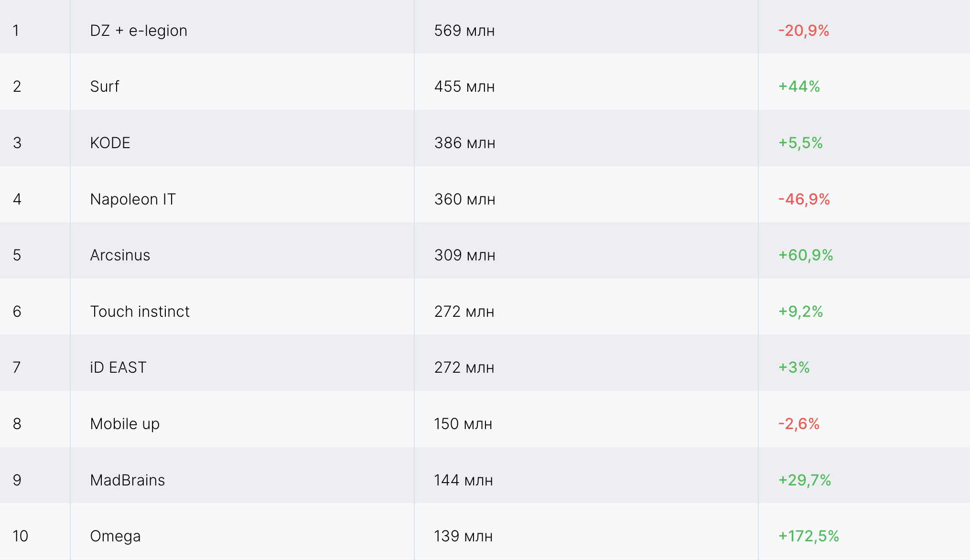
Task: Click the Arcsinus company name
Action: tap(120, 255)
